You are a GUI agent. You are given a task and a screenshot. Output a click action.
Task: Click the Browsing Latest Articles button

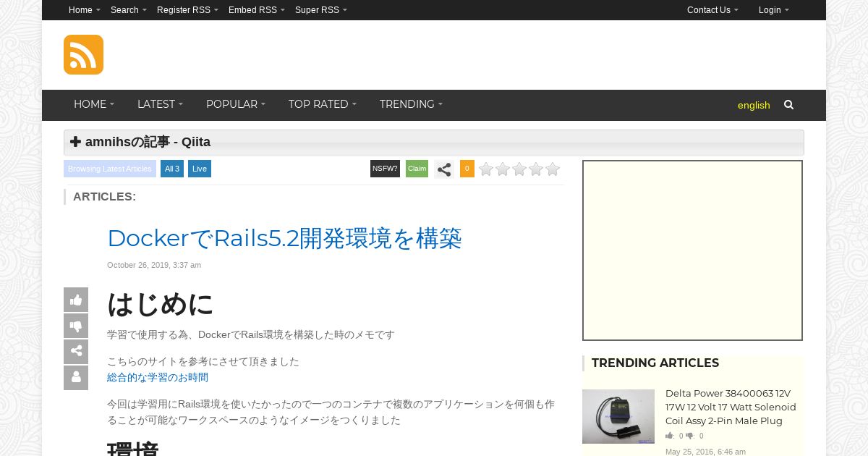pos(110,169)
